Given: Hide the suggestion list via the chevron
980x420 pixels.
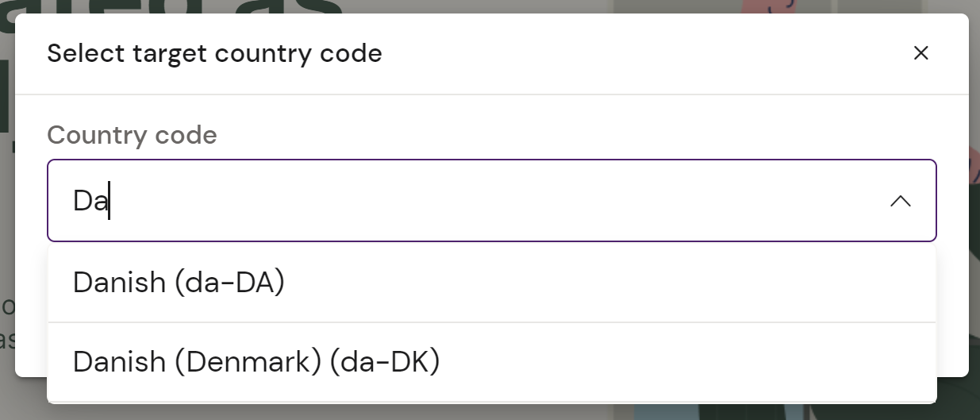Looking at the screenshot, I should pos(900,201).
